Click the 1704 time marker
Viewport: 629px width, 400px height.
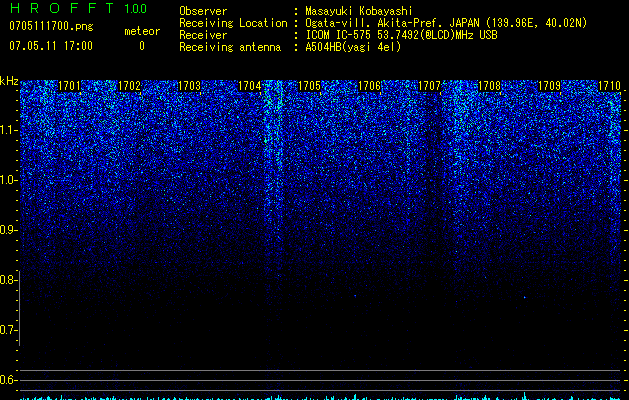(x=249, y=86)
